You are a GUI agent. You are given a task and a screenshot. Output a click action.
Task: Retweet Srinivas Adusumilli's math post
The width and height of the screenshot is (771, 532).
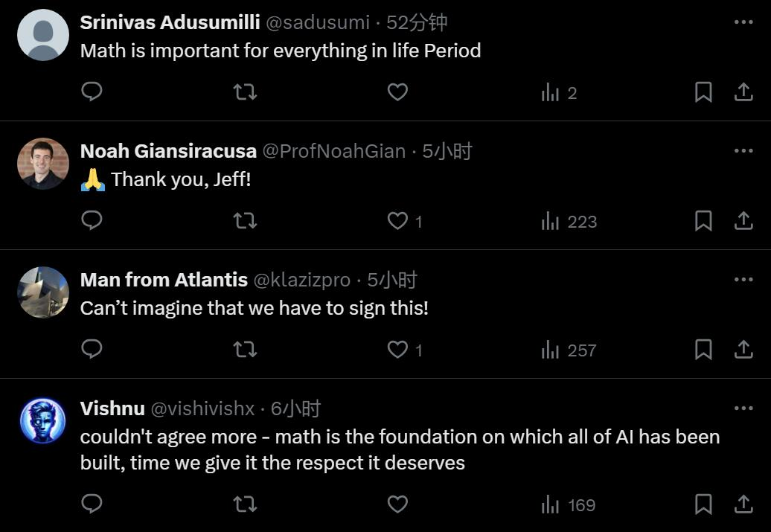tap(245, 92)
